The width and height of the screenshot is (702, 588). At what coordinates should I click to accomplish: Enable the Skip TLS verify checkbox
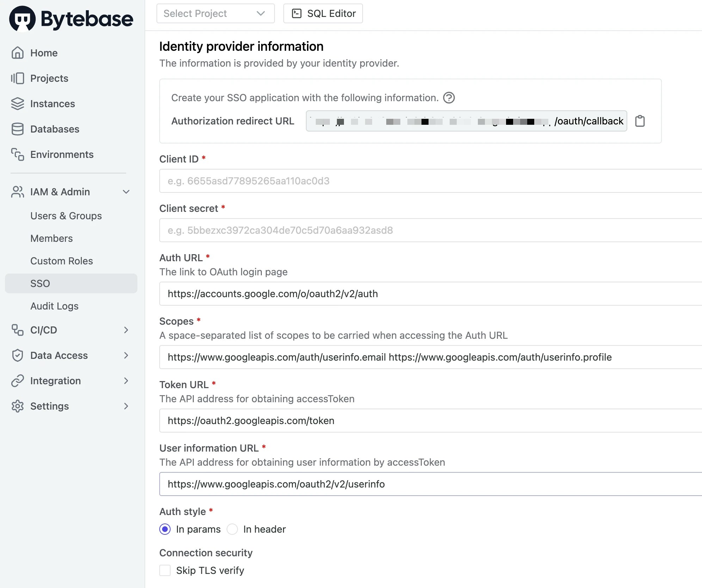(x=165, y=570)
